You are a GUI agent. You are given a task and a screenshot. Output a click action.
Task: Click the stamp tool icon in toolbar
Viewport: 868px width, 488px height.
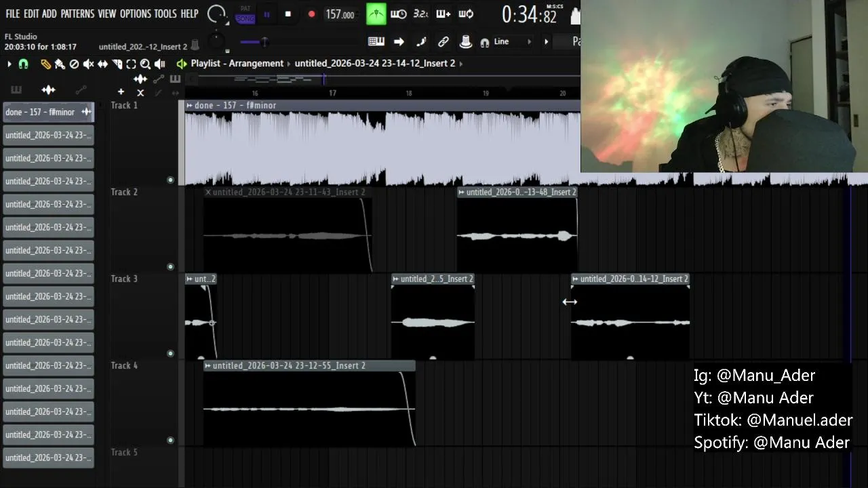point(466,42)
